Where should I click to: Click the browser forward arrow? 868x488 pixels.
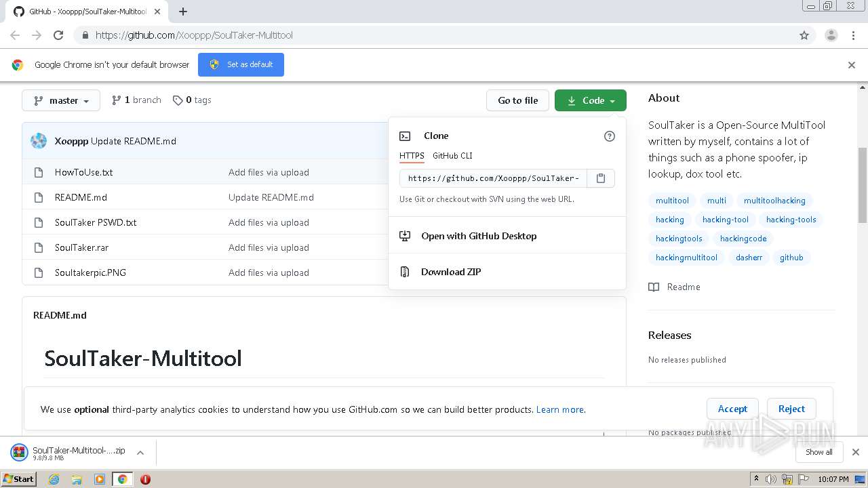(x=37, y=35)
